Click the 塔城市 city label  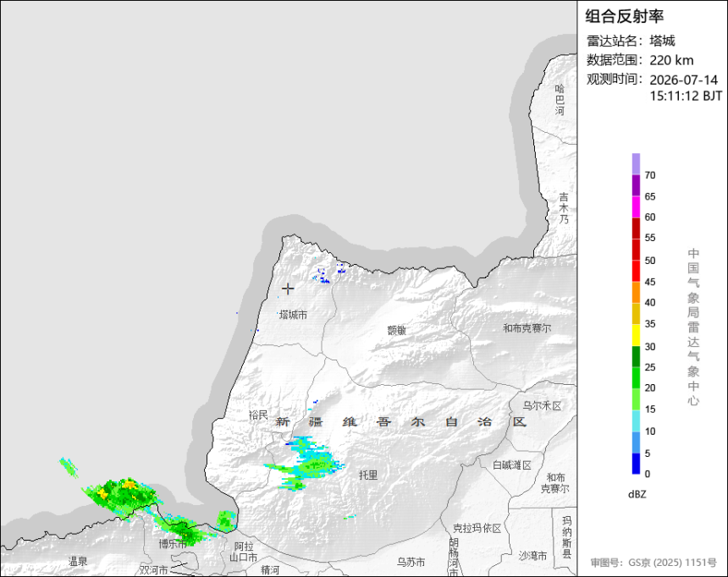tap(293, 315)
